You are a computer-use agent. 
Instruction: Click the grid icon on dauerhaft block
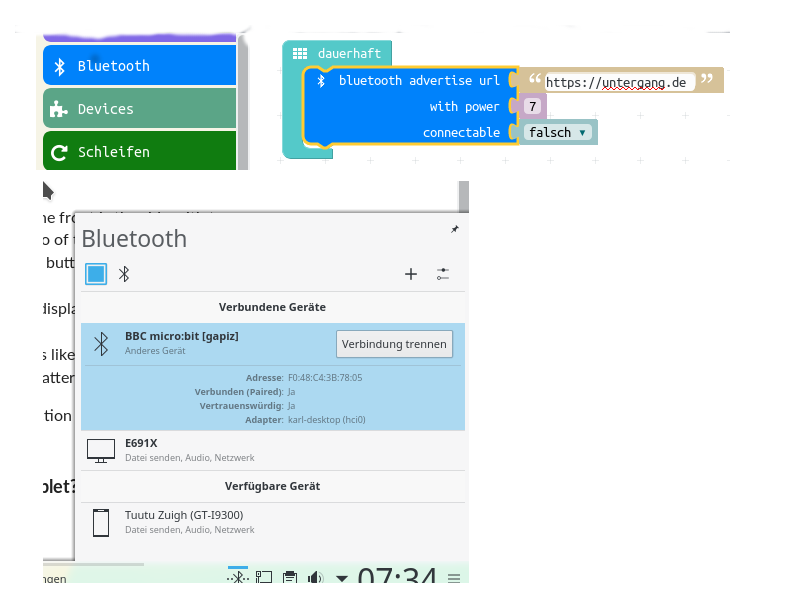pyautogui.click(x=299, y=53)
